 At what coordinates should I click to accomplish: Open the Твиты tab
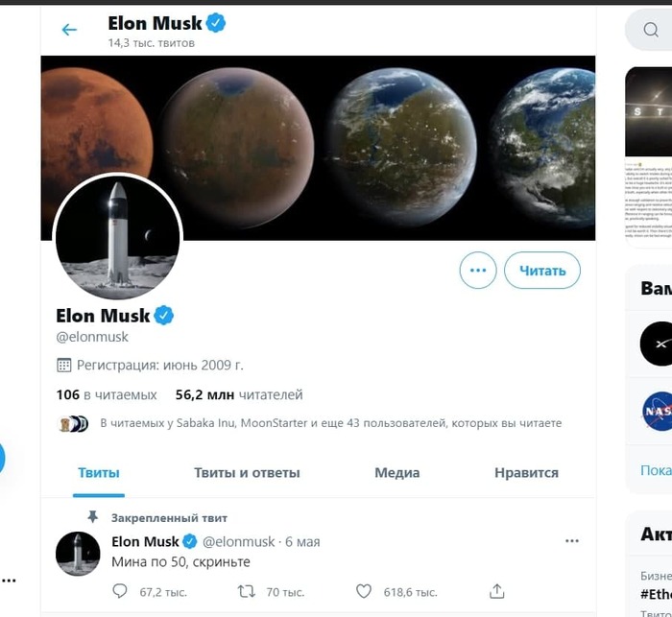coord(99,472)
